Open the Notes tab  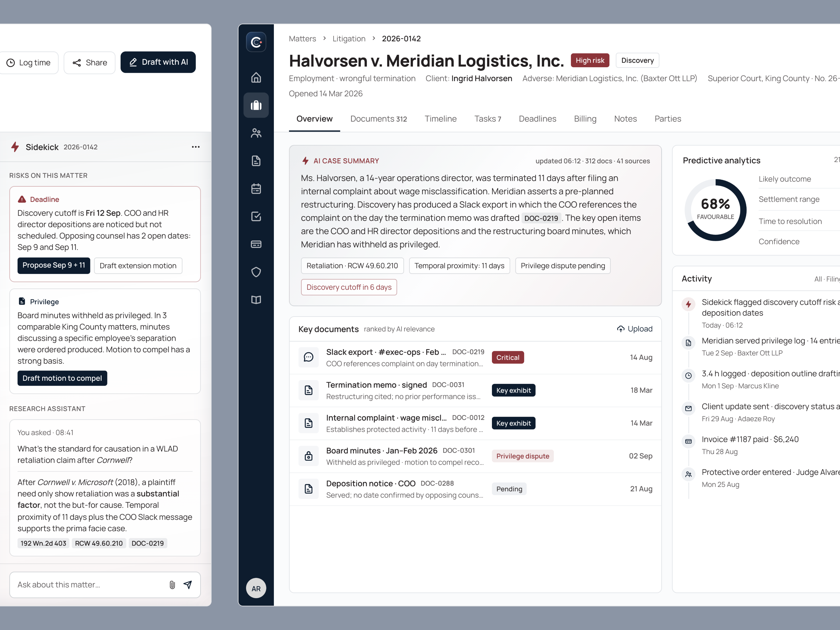click(625, 119)
